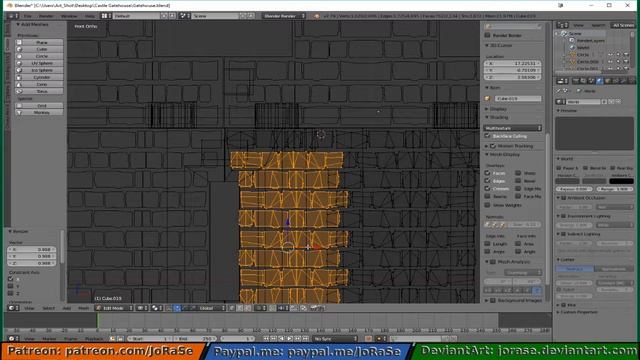
Task: Add an Ico Sphere mesh primitive
Action: pyautogui.click(x=39, y=70)
